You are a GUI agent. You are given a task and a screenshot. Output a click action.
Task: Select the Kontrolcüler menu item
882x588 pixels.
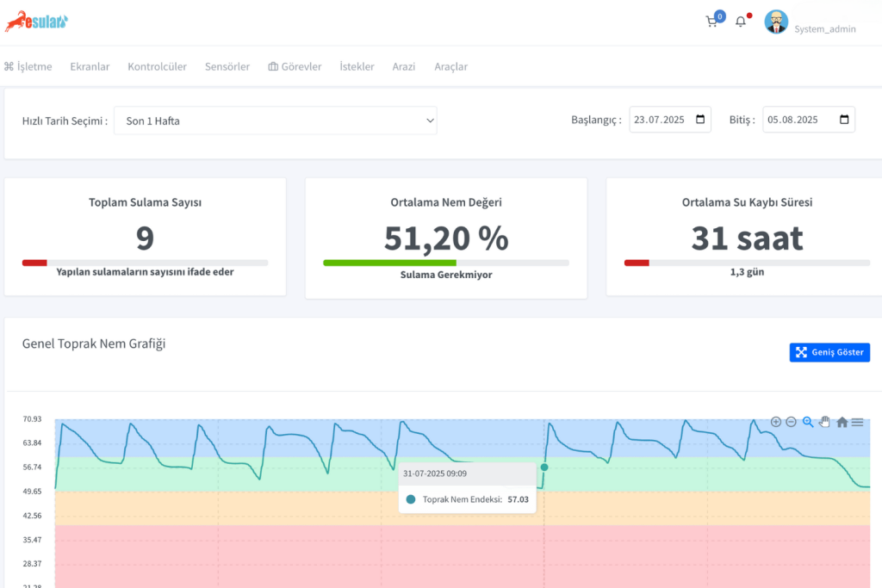pos(157,66)
